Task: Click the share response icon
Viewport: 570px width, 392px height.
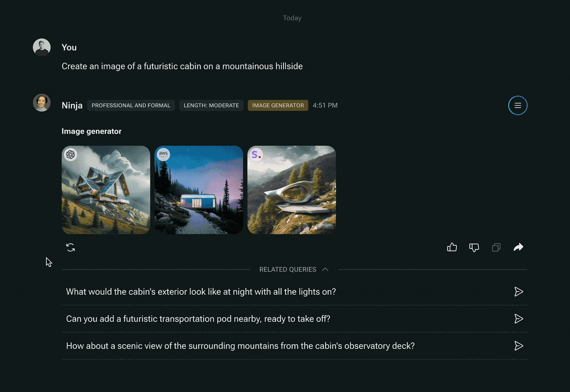Action: [x=518, y=247]
